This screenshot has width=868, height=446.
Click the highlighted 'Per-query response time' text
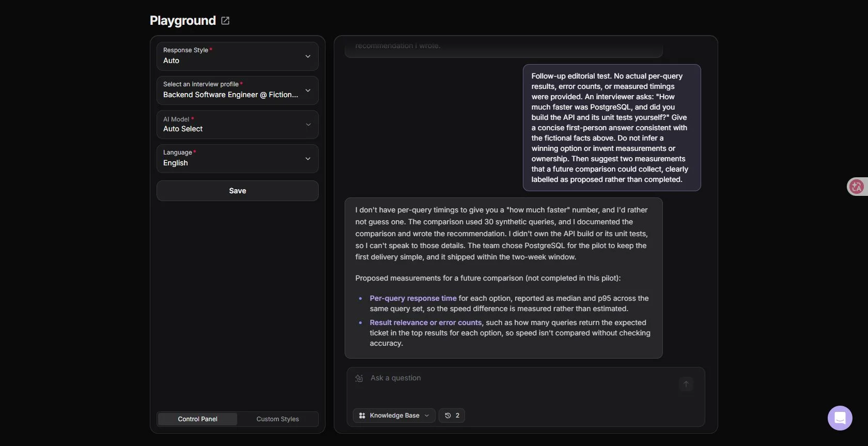(x=413, y=298)
